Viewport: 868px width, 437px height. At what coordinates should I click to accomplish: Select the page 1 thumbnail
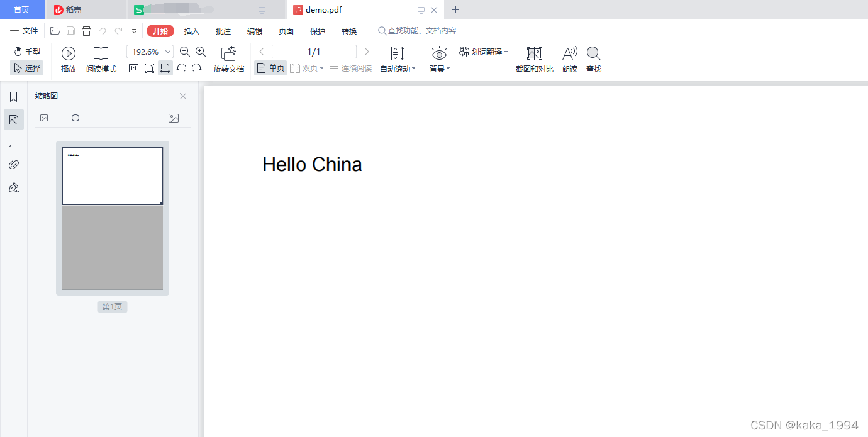[112, 217]
